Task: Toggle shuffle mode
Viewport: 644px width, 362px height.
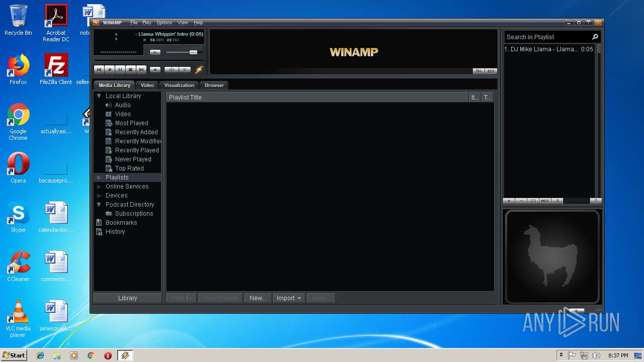Action: 172,70
